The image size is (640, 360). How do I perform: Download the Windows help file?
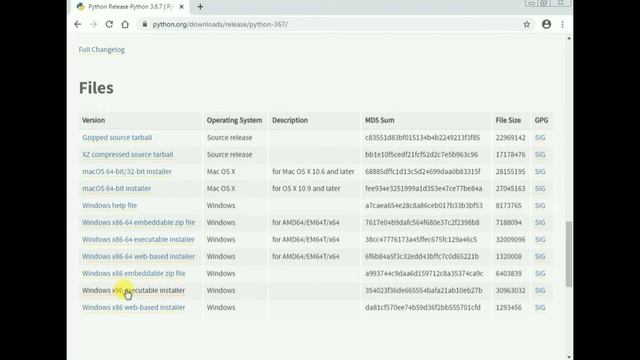click(109, 205)
